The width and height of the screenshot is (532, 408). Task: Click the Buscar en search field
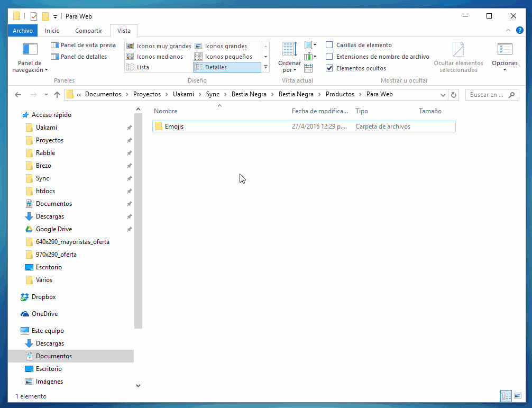pyautogui.click(x=492, y=95)
